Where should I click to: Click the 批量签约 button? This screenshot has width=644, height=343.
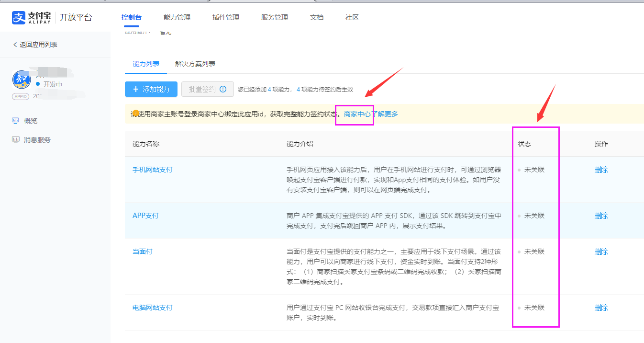coord(208,89)
